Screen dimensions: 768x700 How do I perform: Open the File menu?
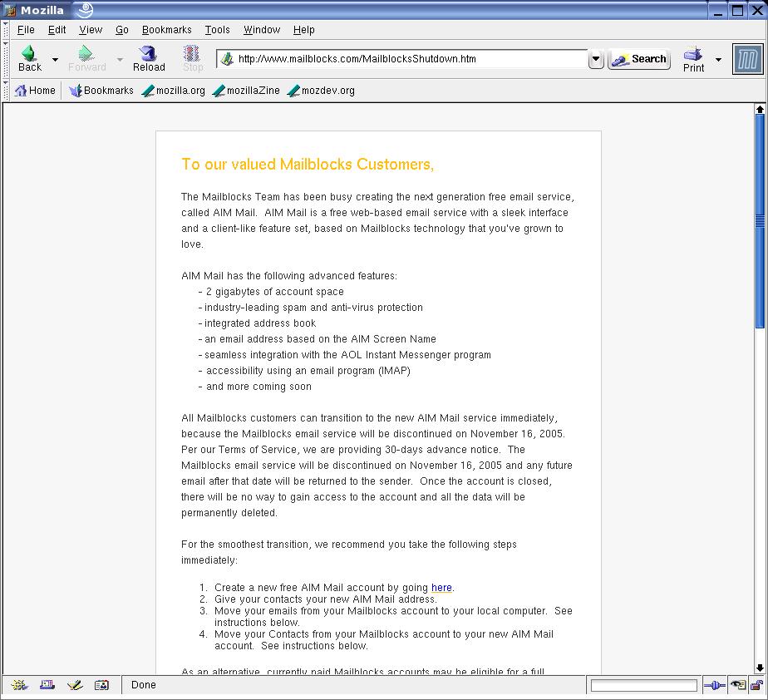[x=26, y=30]
